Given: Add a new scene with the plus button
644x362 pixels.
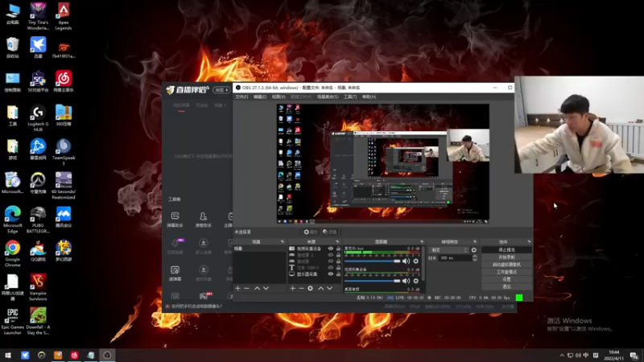Looking at the screenshot, I should pos(237,289).
